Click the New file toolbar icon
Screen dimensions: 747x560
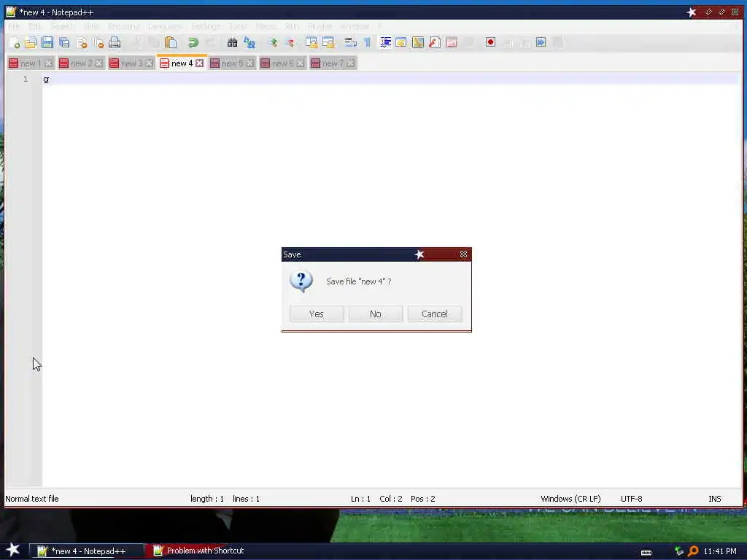(15, 43)
